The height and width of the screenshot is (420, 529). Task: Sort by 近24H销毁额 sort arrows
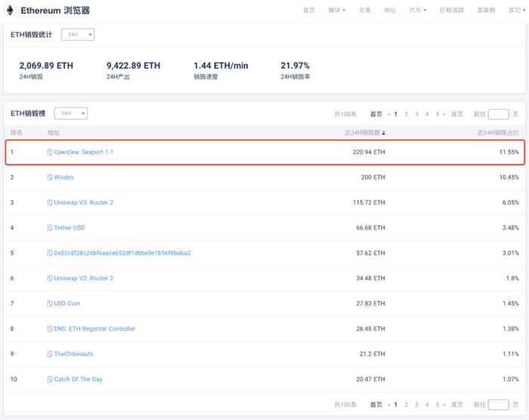[x=384, y=133]
